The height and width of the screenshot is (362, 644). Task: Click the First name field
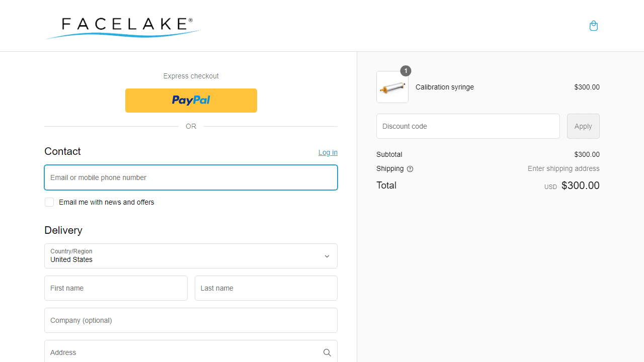click(116, 288)
